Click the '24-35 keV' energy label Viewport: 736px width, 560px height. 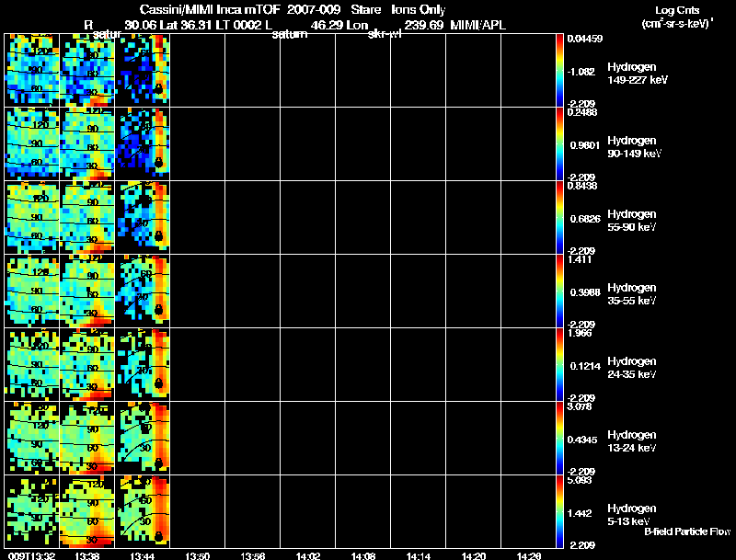pos(632,374)
